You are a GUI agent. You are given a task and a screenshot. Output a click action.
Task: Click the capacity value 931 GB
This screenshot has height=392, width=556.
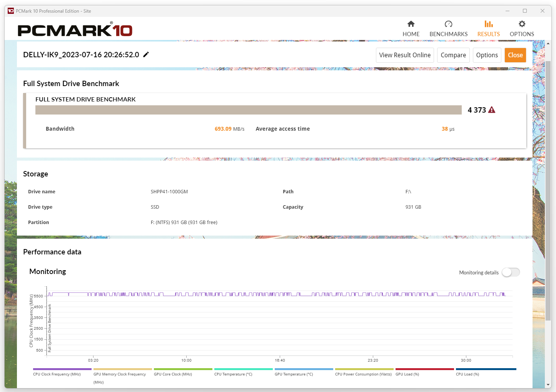pyautogui.click(x=413, y=207)
